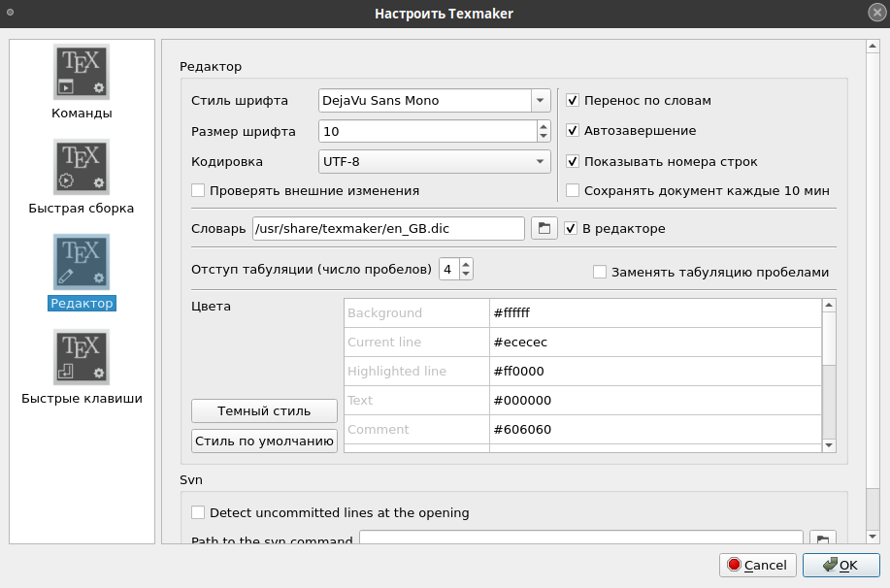890x588 pixels.
Task: Select the Background row label
Action: pyautogui.click(x=416, y=312)
